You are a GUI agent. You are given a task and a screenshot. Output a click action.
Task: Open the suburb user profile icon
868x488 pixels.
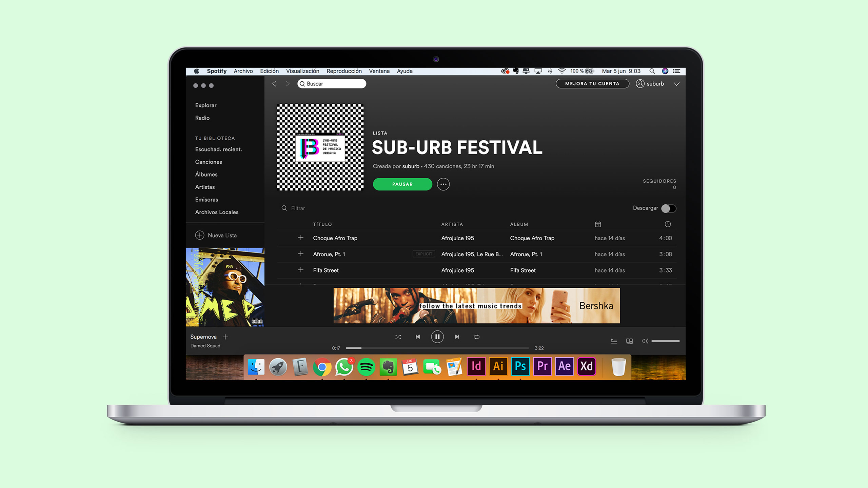coord(640,84)
